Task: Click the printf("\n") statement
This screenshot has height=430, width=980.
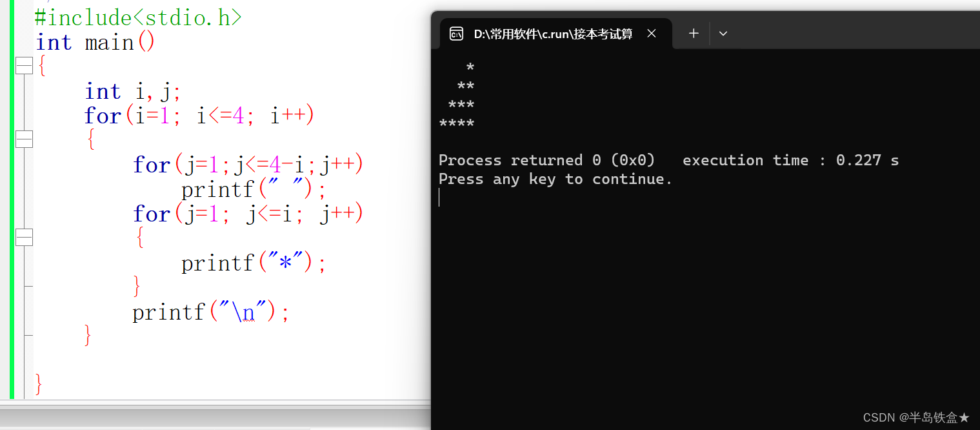Action: pyautogui.click(x=212, y=312)
